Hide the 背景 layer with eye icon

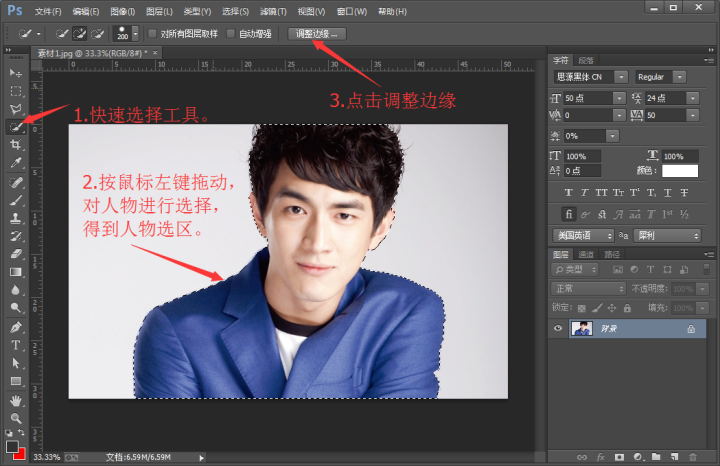pos(558,328)
